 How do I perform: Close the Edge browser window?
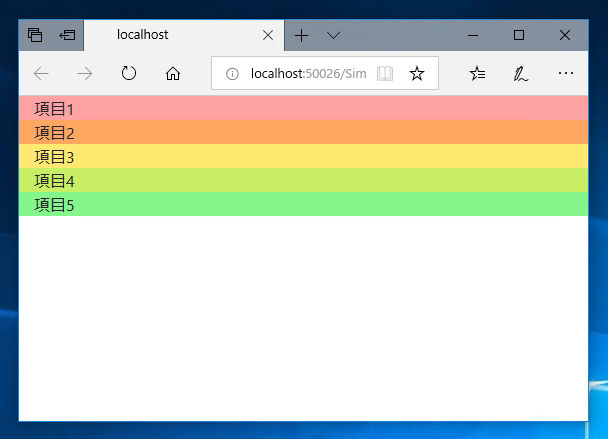pyautogui.click(x=565, y=35)
